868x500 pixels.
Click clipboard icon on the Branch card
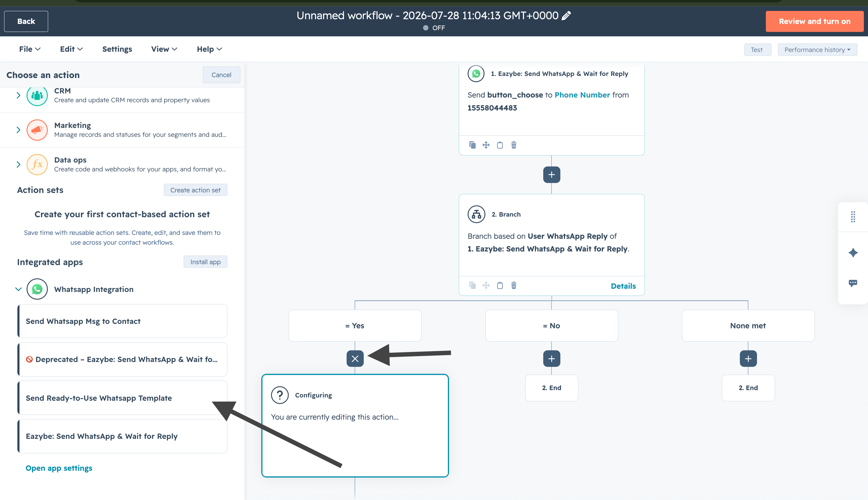click(x=500, y=285)
